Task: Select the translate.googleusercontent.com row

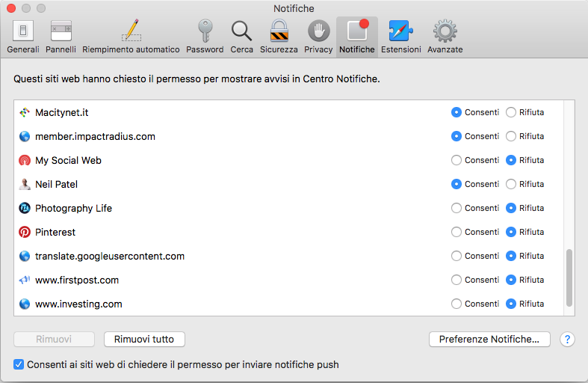Action: (288, 256)
